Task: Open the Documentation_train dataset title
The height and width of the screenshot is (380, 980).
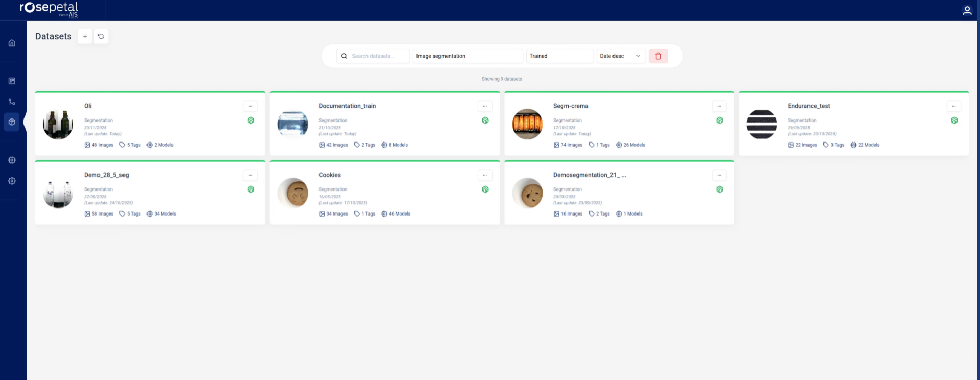Action: point(347,106)
